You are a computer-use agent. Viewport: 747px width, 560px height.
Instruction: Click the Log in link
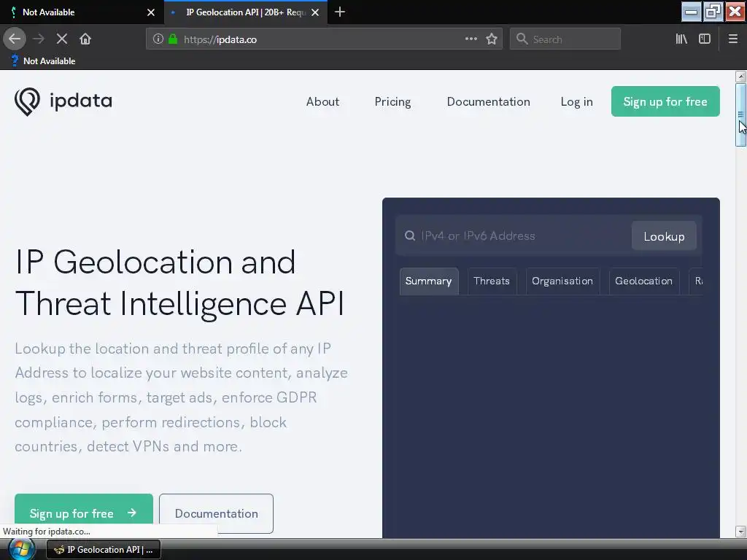point(576,102)
